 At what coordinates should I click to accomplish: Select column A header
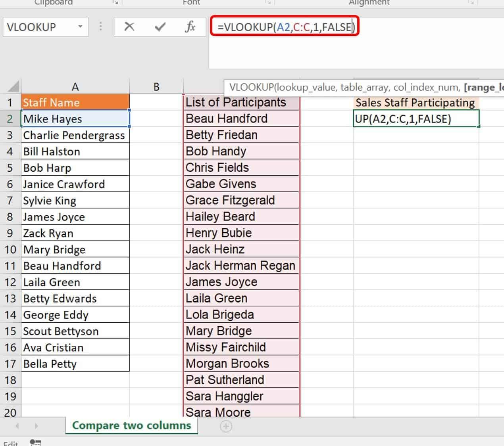click(x=75, y=87)
